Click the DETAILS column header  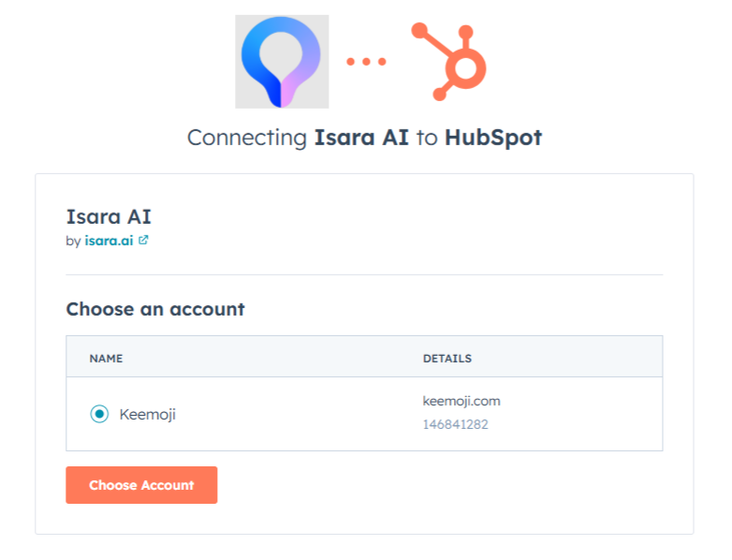(447, 359)
